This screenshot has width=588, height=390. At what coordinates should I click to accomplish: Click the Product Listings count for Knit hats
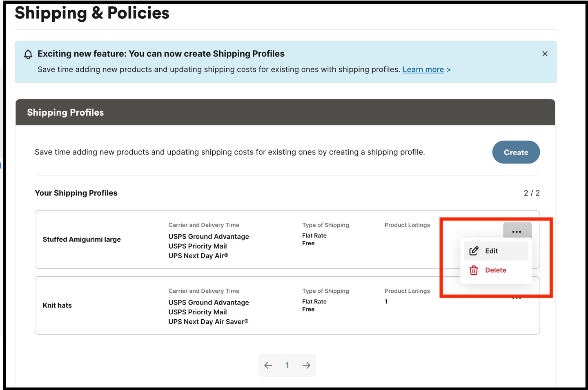386,301
